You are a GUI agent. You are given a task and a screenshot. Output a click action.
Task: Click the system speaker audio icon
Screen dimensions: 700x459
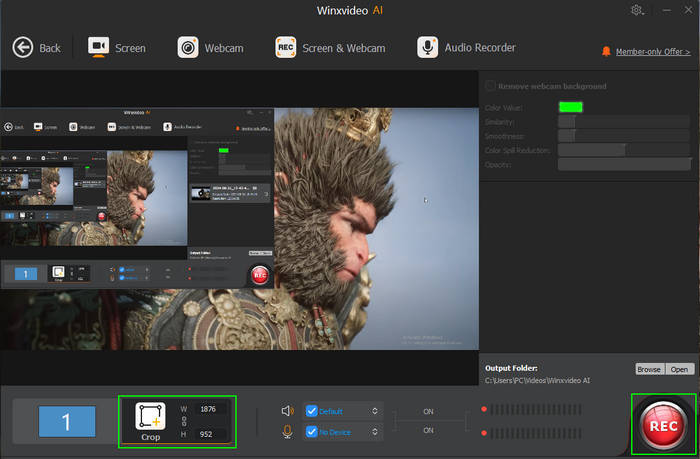[288, 411]
